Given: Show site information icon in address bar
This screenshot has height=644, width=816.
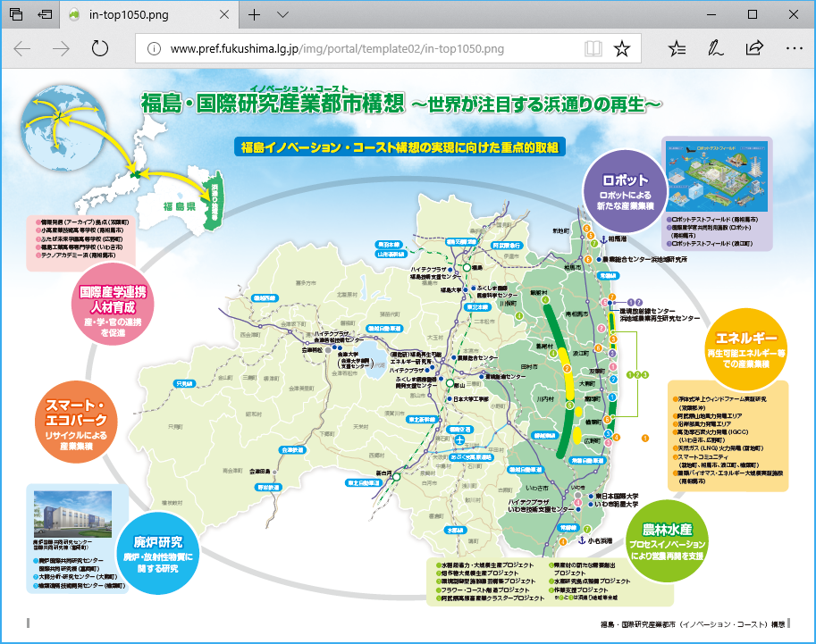Looking at the screenshot, I should (x=153, y=48).
